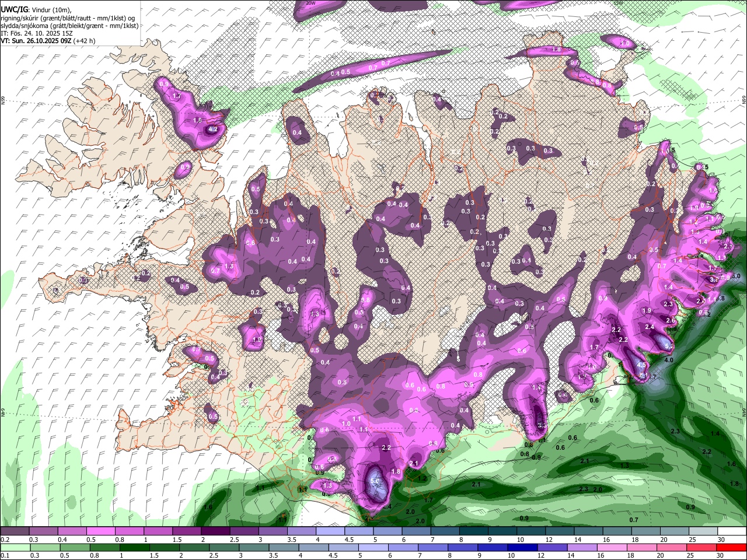
Task: Click the '2.6' value on the eastern map
Action: tap(671, 320)
